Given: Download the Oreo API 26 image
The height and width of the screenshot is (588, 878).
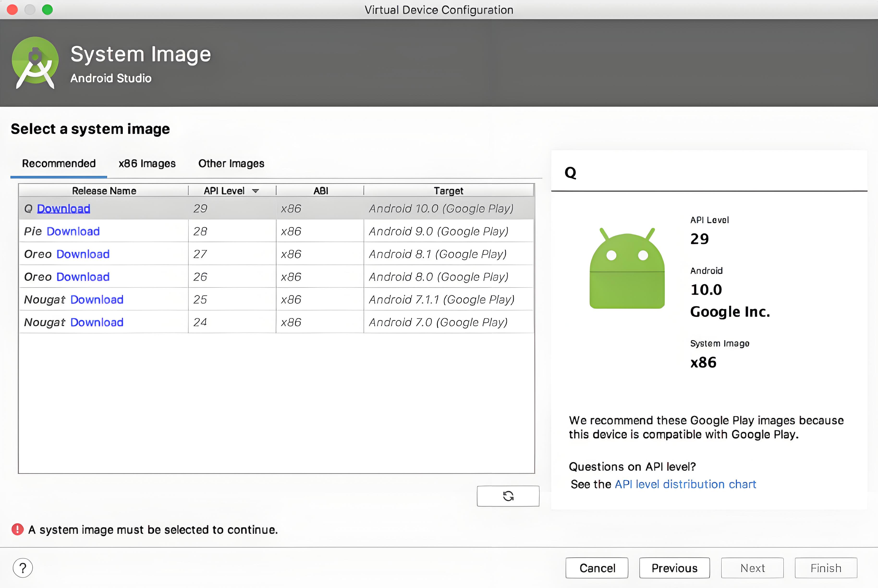Looking at the screenshot, I should pyautogui.click(x=83, y=277).
